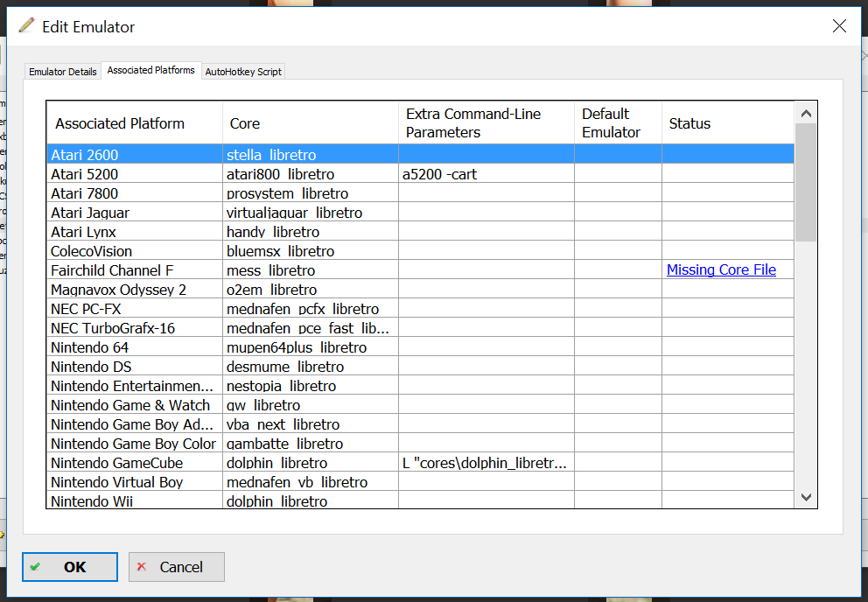Click the virtualjaguar_libretro core cell
The height and width of the screenshot is (602, 868).
(311, 212)
